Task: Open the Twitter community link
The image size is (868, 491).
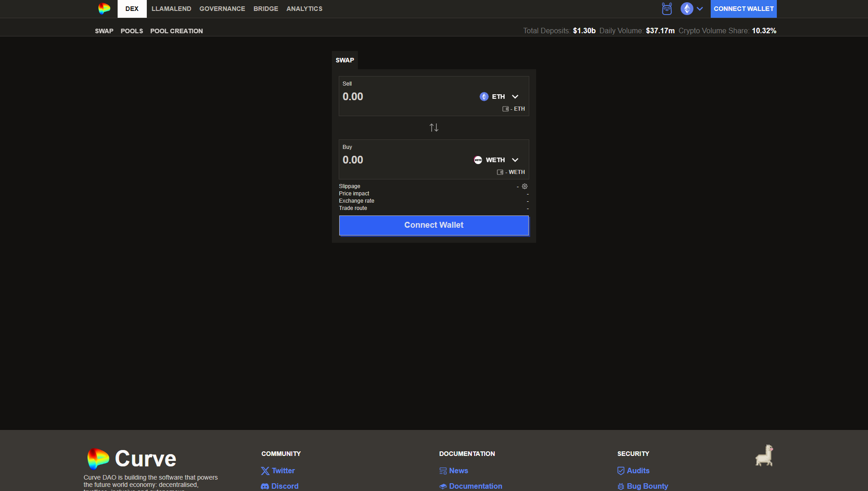Action: click(x=278, y=471)
